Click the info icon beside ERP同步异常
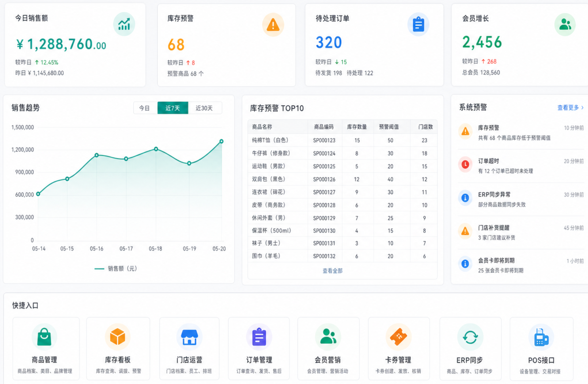This screenshot has width=588, height=384. tap(465, 198)
